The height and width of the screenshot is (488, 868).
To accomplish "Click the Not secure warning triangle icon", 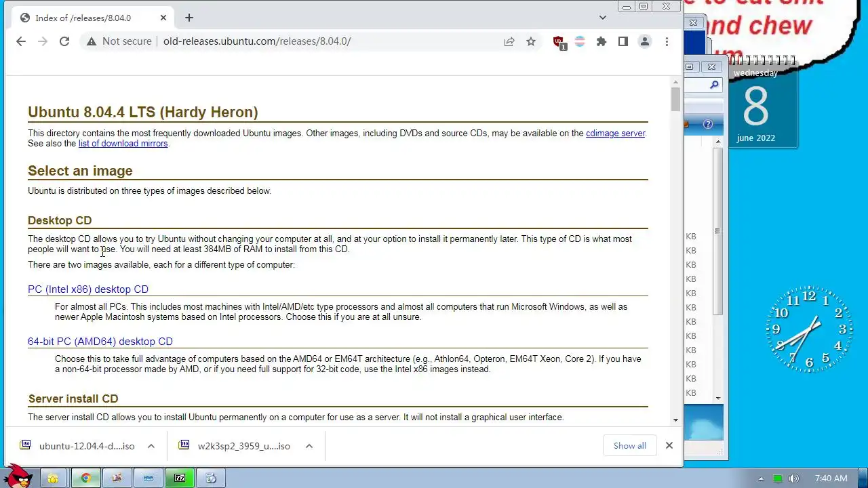I will (x=92, y=41).
